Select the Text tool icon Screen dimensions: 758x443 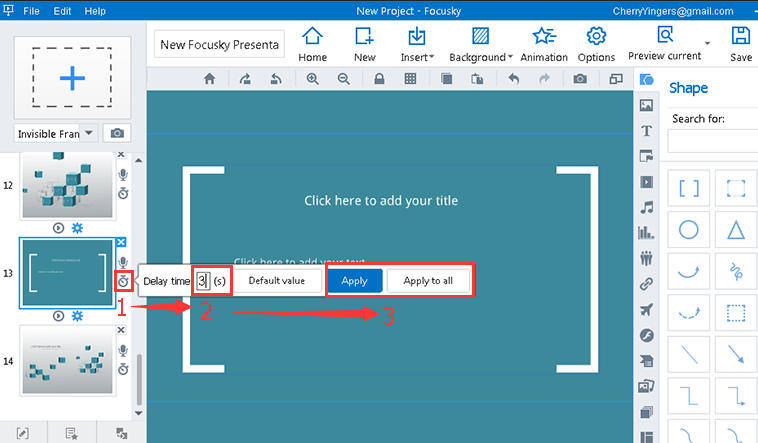pyautogui.click(x=646, y=131)
